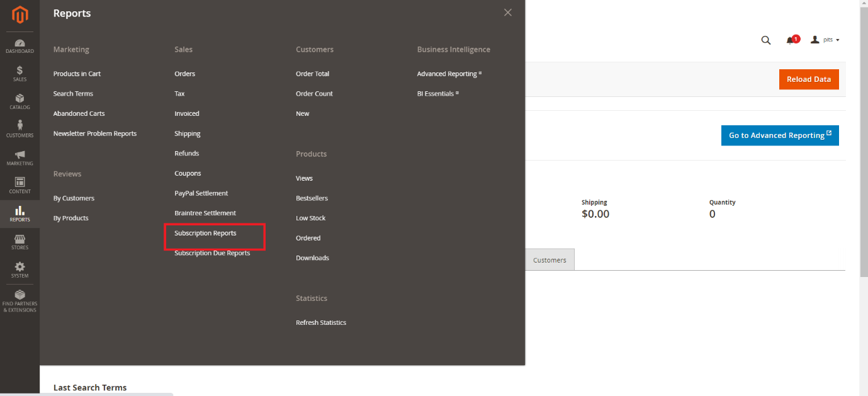This screenshot has height=396, width=868.
Task: Open the Shipping report link
Action: 188,133
